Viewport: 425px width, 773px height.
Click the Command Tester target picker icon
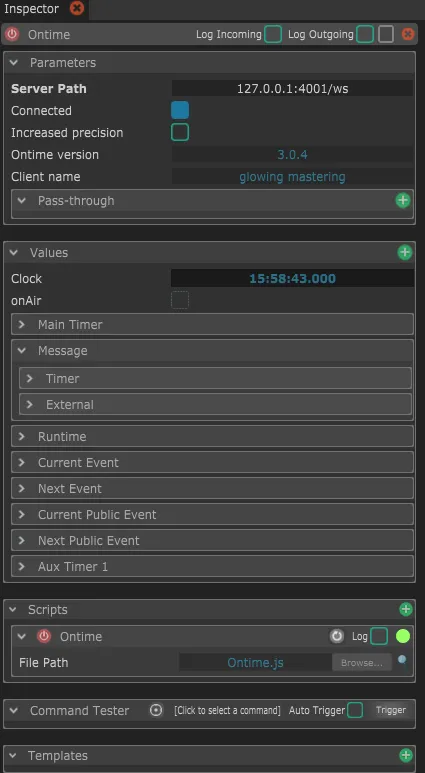point(156,710)
